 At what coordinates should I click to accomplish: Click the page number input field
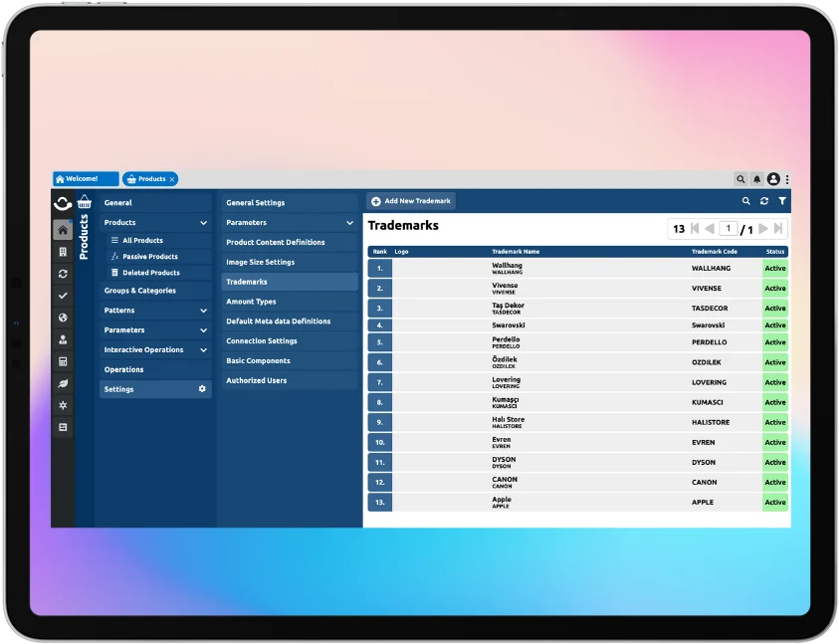(x=729, y=229)
